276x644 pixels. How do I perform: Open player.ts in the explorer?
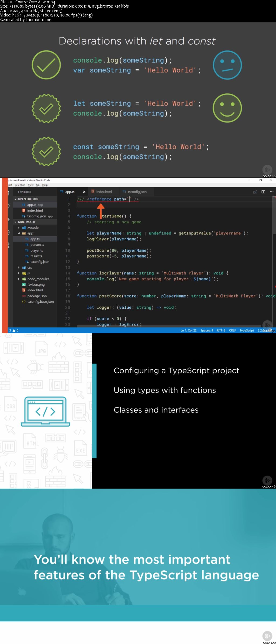35,251
